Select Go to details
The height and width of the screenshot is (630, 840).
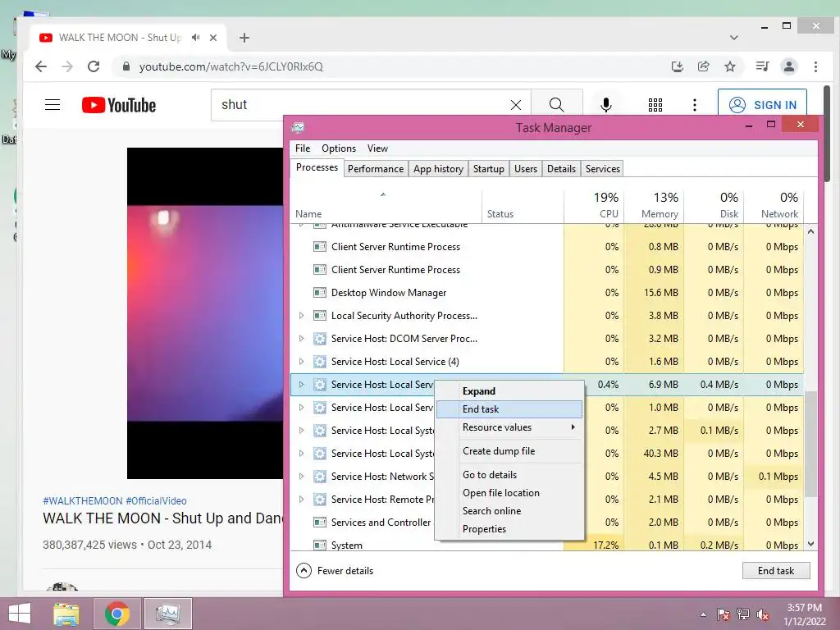point(509,475)
